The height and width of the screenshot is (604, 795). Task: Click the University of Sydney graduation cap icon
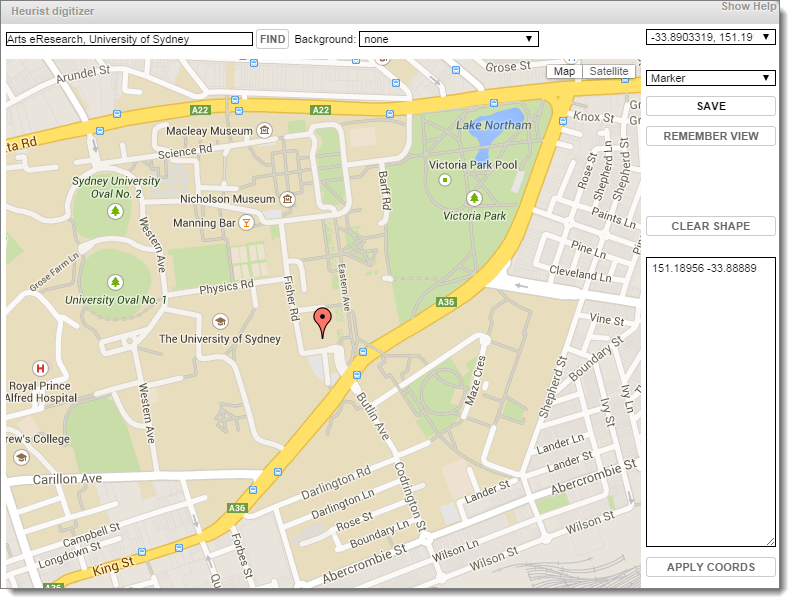pos(220,321)
